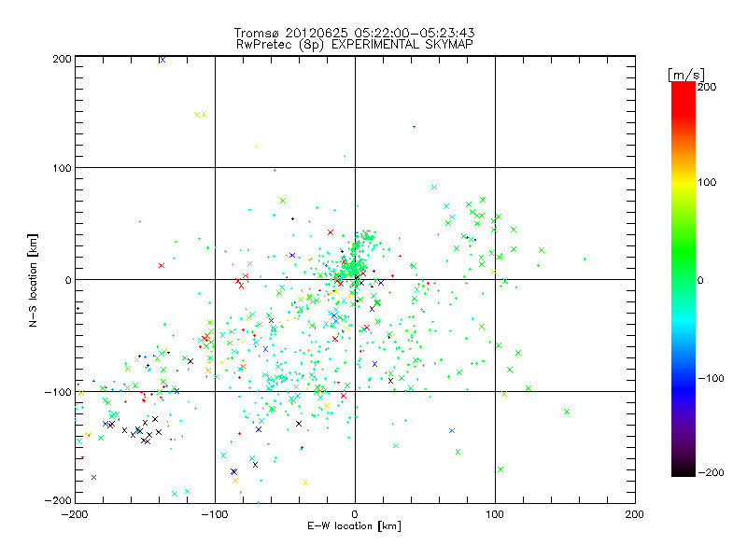Pick the '200' tick on the E-W axis
The width and height of the screenshot is (747, 560).
[635, 514]
